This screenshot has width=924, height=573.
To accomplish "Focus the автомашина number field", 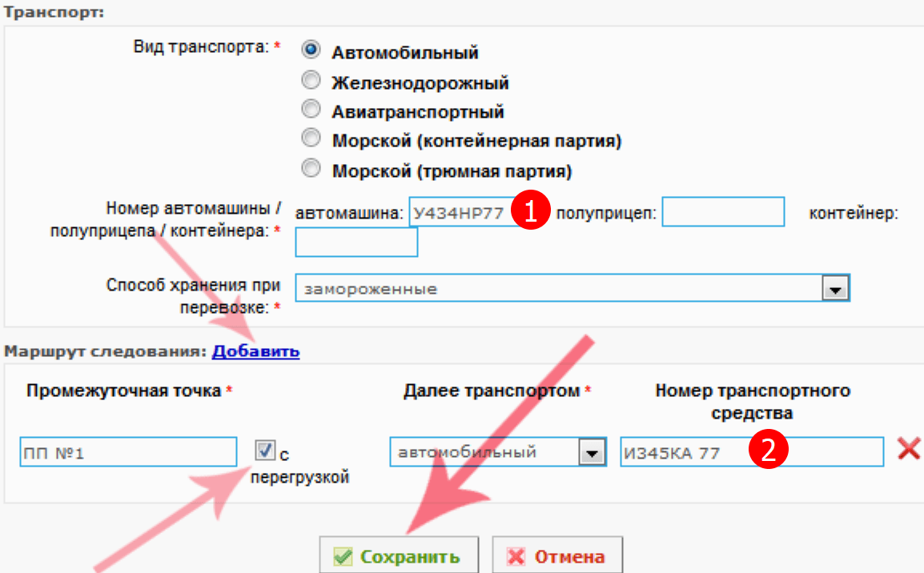I will [x=460, y=213].
